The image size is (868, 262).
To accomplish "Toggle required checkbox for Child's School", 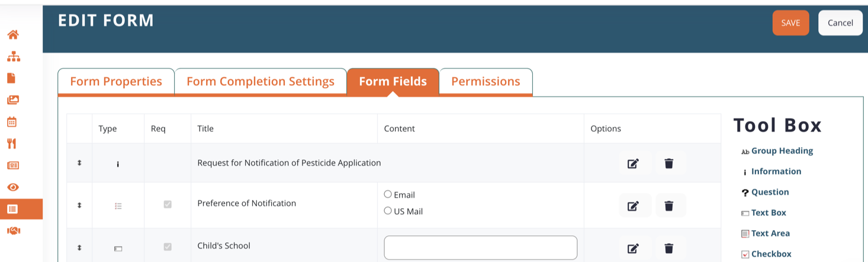I will pos(168,247).
